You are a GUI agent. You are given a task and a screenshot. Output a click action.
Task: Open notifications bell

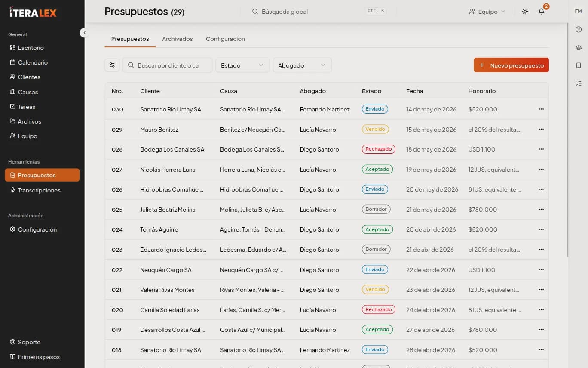click(x=541, y=12)
